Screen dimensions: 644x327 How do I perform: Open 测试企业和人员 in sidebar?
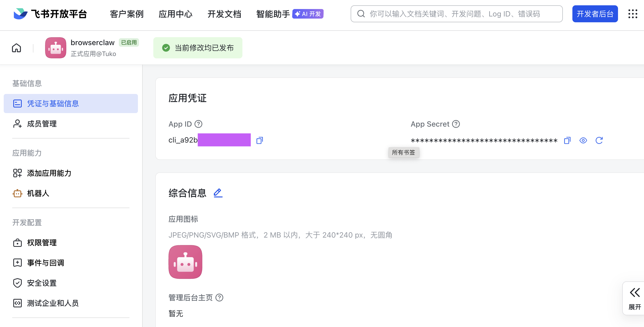[71, 303]
